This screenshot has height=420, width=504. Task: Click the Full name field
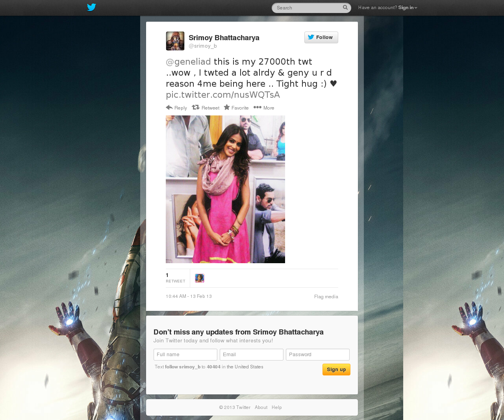click(185, 355)
